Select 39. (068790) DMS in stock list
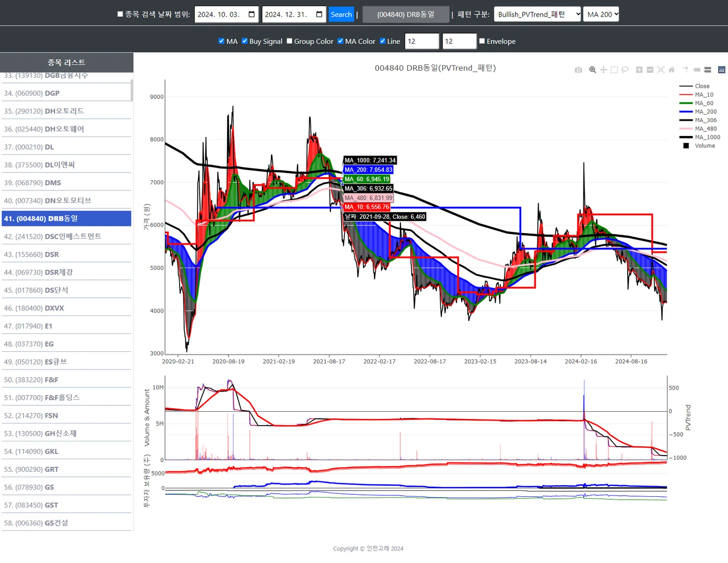 (x=66, y=183)
